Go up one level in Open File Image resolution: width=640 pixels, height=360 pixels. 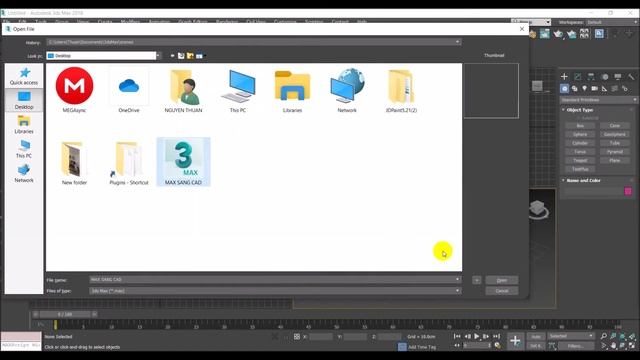coord(181,56)
